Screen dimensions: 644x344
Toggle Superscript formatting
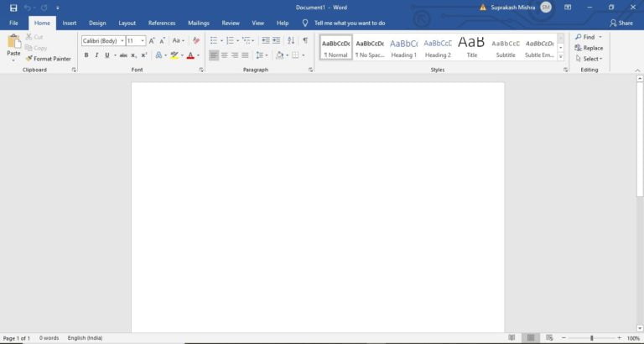point(144,55)
